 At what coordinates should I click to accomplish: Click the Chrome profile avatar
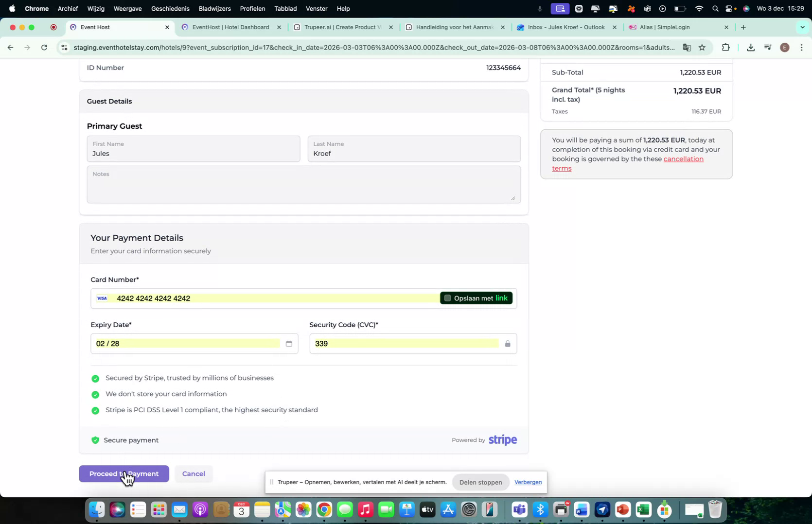(784, 48)
